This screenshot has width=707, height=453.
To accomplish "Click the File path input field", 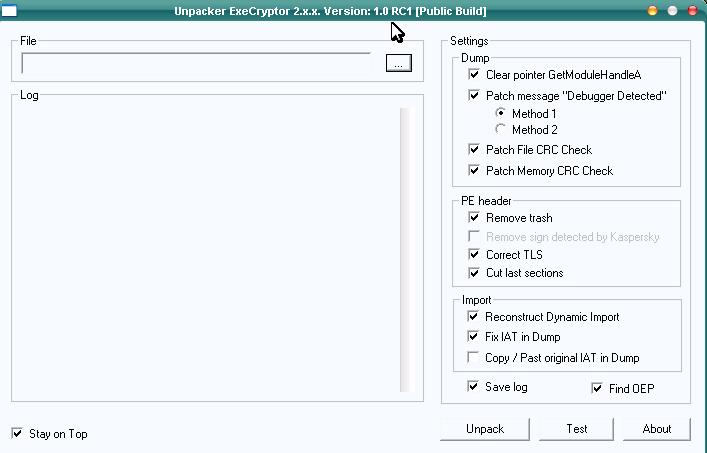I will [x=196, y=63].
